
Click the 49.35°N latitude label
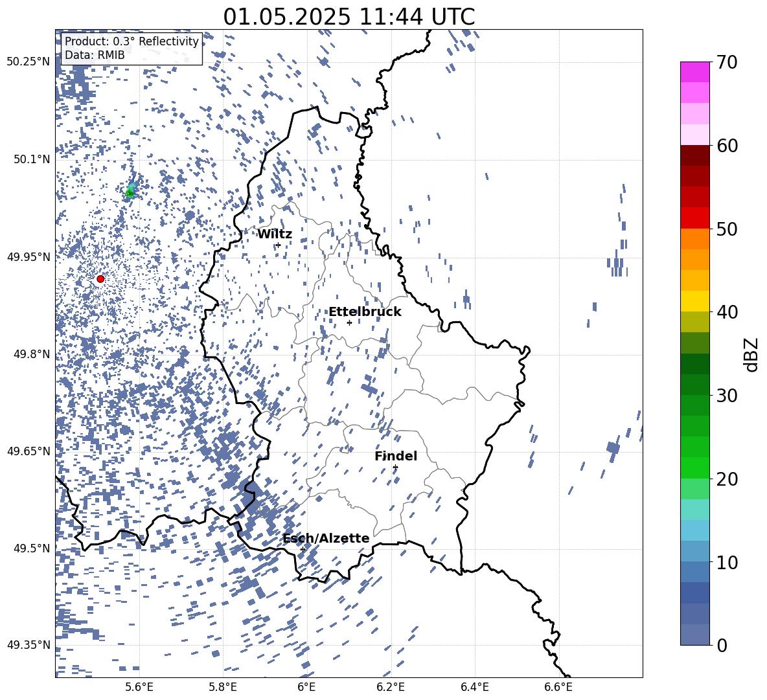pos(29,645)
